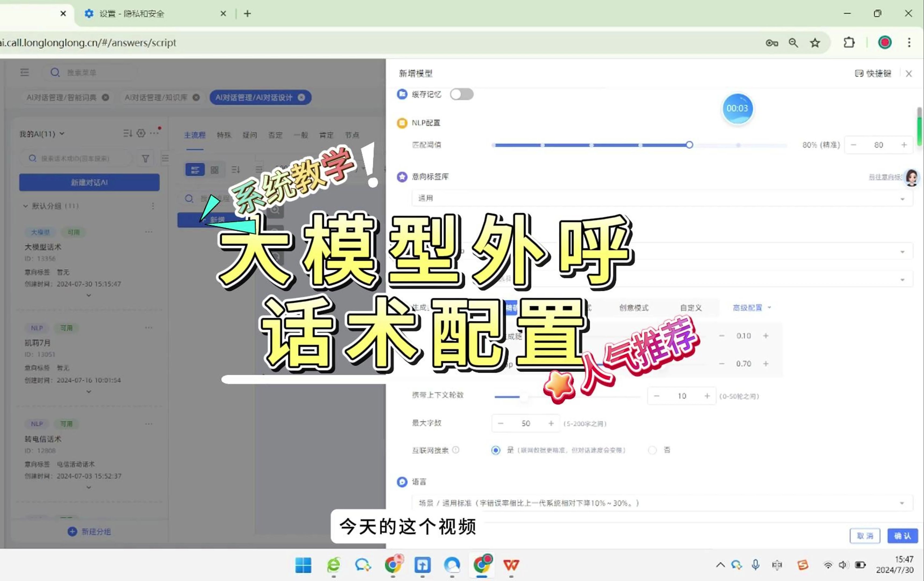Open more options on 大模型话术 card
This screenshot has width=924, height=581.
point(149,232)
